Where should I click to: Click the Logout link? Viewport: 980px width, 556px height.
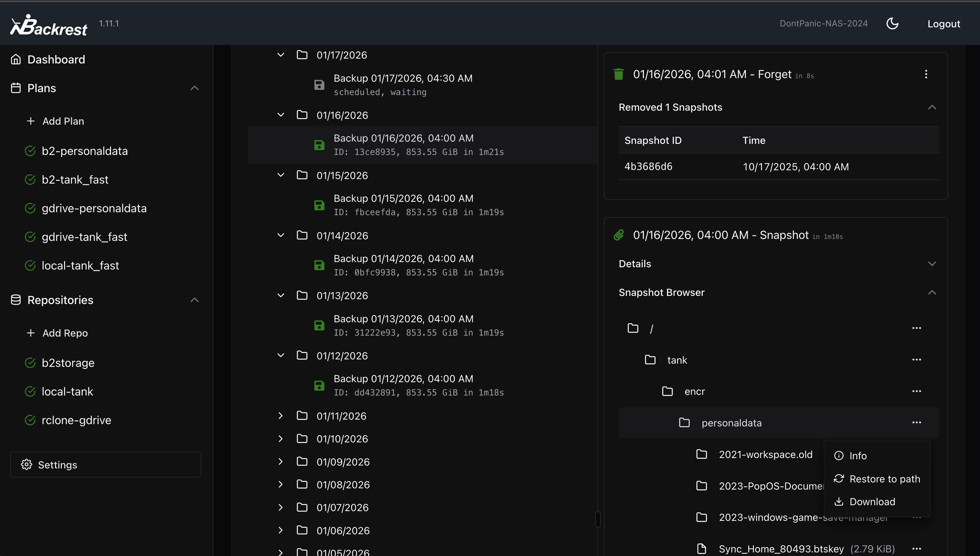[943, 24]
